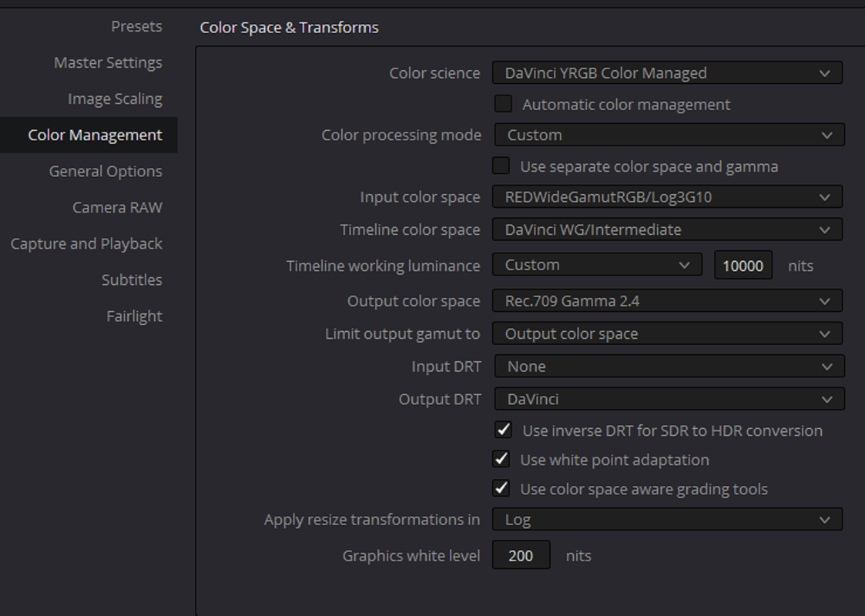Open Fairlight settings page

pos(134,316)
